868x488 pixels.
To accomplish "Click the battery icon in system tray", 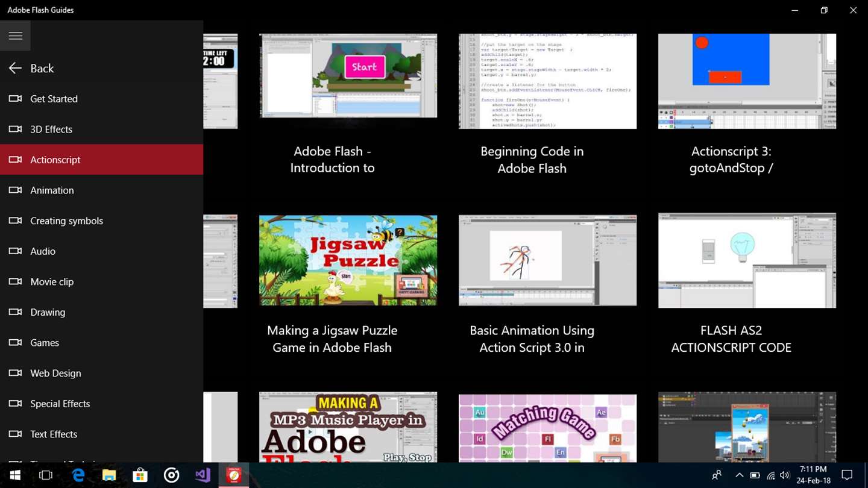I will 755,475.
